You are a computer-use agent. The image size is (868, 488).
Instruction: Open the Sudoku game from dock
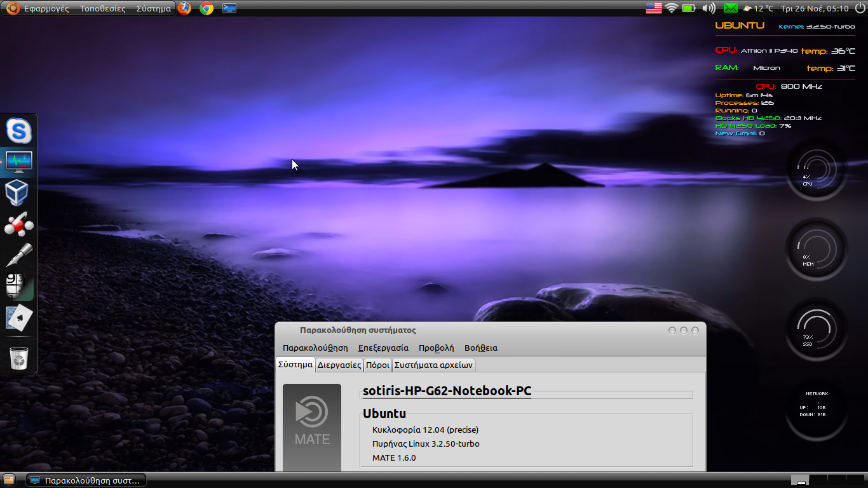[19, 286]
